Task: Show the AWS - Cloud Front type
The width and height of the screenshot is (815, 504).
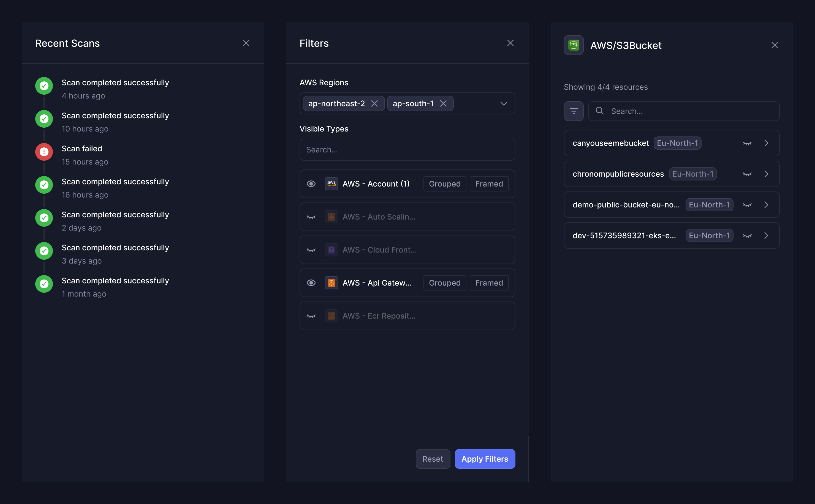Action: click(x=311, y=250)
